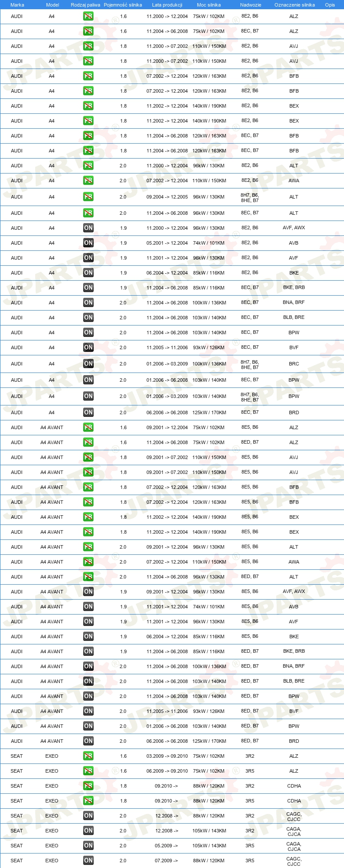This screenshot has width=344, height=868.
Task: Click diesel ON icon in A4 8EC, B7 BNA, BRF row
Action: [88, 303]
